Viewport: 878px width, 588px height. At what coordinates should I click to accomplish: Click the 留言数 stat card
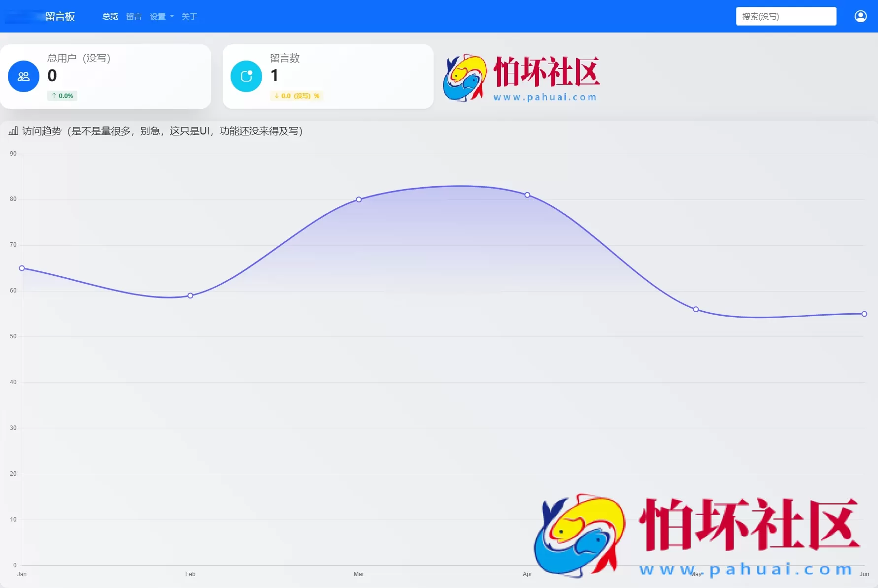click(x=328, y=76)
